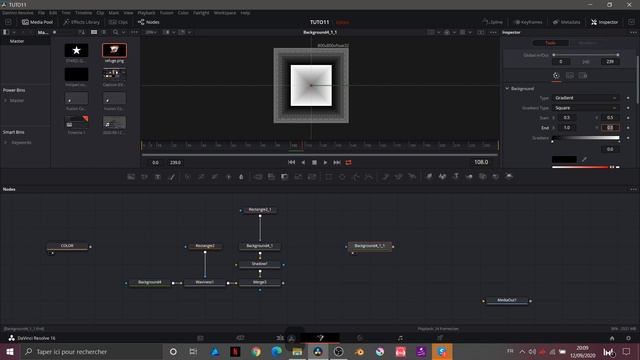The image size is (640, 360).
Task: Switch to the Fusion page icon
Action: [x=320, y=338]
